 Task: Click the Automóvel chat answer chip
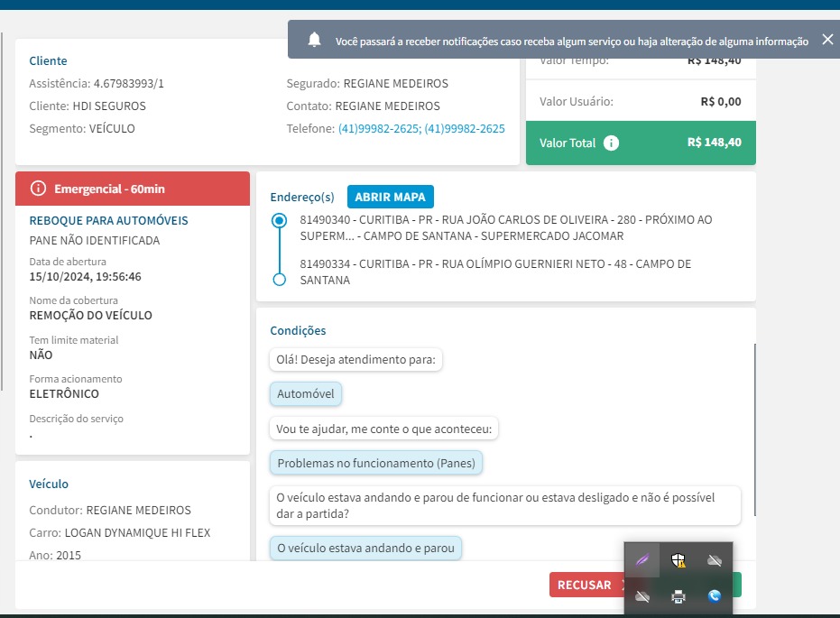coord(305,393)
